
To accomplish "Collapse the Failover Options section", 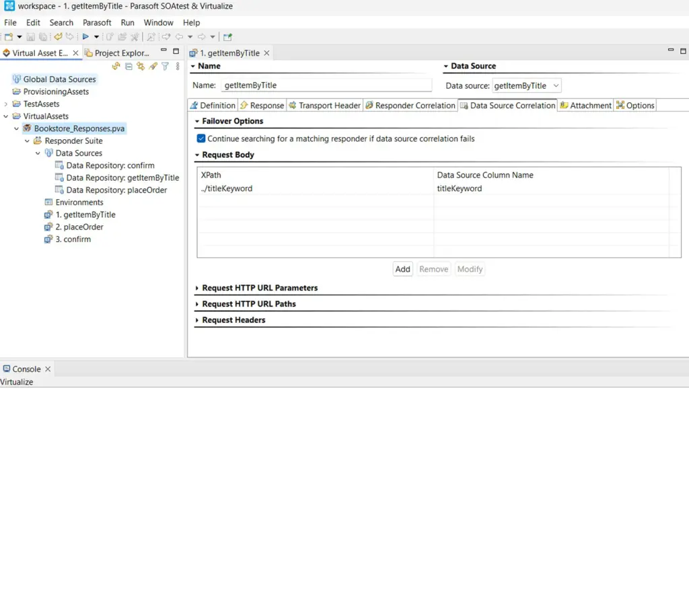I will (x=197, y=121).
